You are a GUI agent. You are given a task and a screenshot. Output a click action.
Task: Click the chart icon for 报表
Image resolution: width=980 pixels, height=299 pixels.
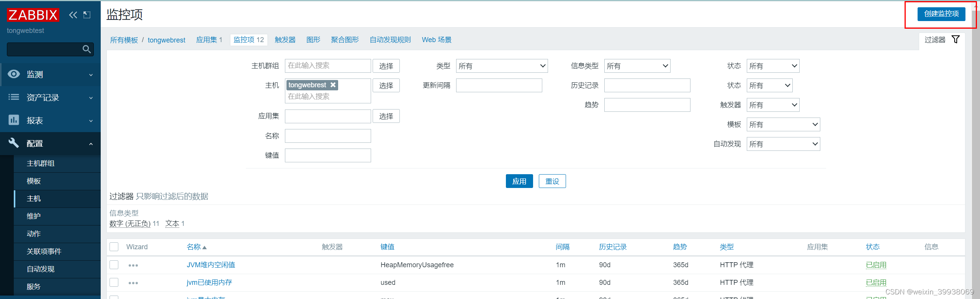(14, 120)
